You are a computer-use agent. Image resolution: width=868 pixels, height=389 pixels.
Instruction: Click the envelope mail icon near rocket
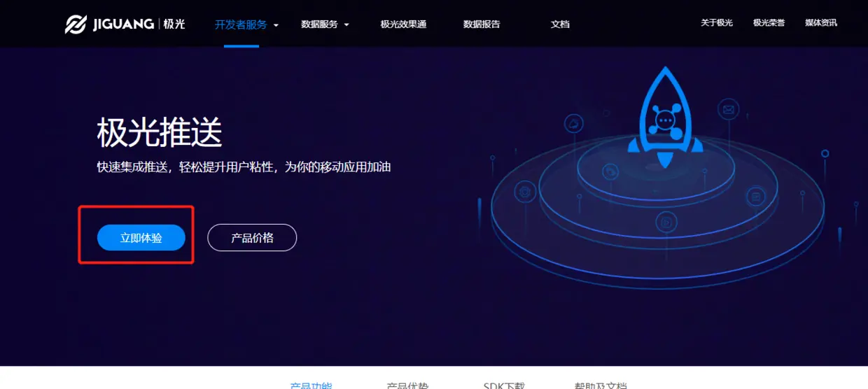(728, 109)
